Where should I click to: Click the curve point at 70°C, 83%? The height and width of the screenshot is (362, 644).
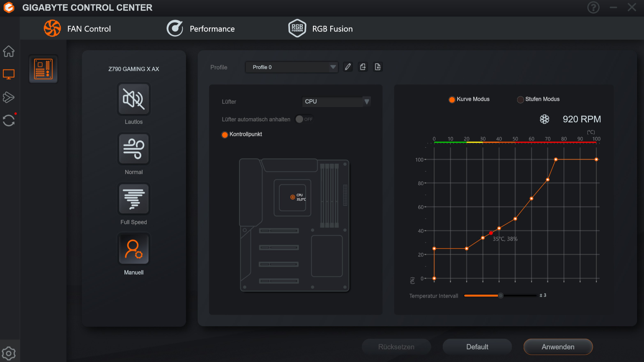[x=547, y=180]
